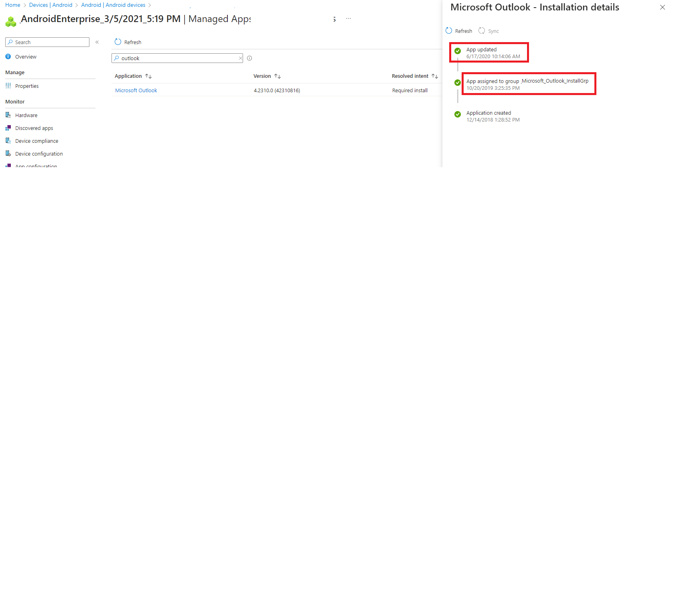Click the sidebar Search field
This screenshot has width=675, height=616.
(x=47, y=42)
